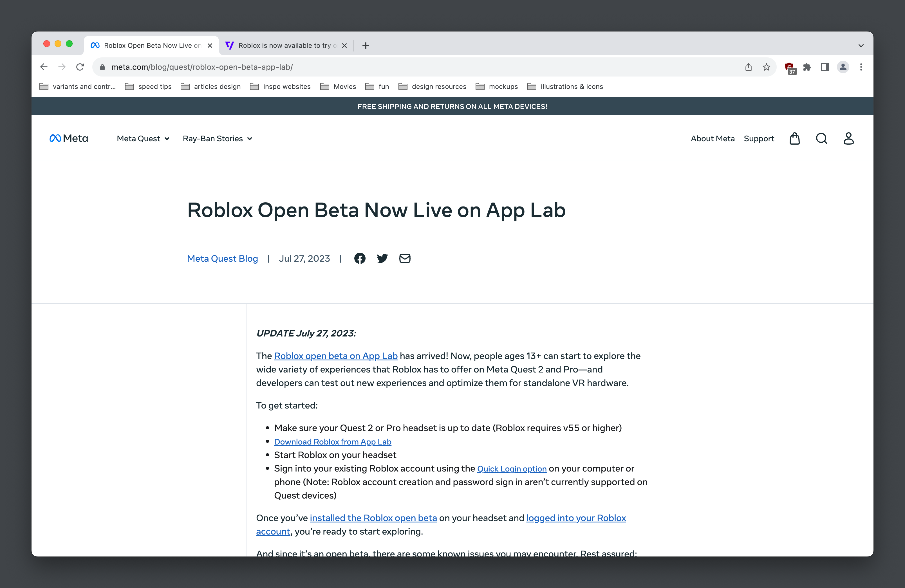Click the browser forward arrow
Image resolution: width=905 pixels, height=588 pixels.
(x=62, y=67)
